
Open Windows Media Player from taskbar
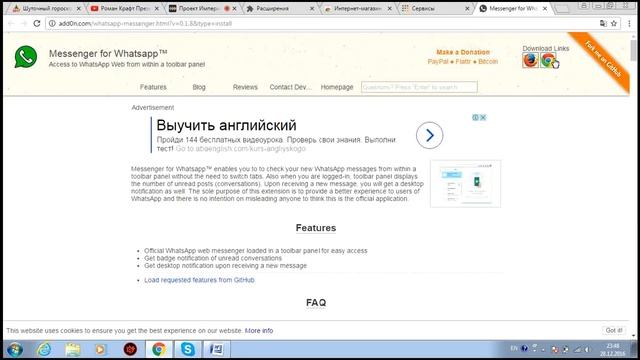click(101, 349)
